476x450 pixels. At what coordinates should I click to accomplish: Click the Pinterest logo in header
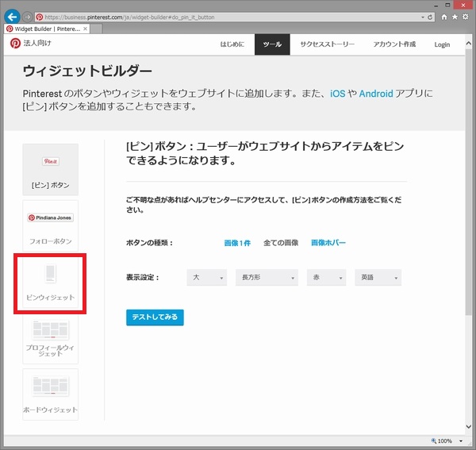(x=15, y=44)
